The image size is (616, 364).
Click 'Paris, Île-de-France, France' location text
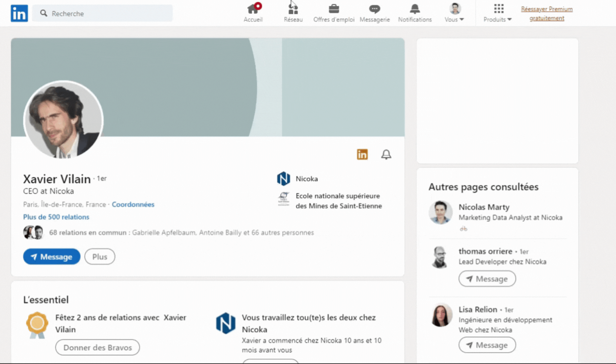[64, 204]
